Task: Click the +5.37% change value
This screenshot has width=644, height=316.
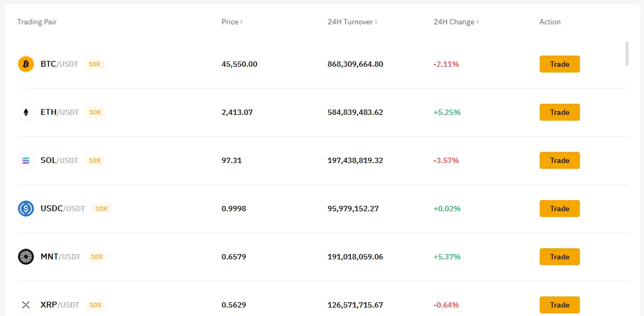Action: [447, 257]
